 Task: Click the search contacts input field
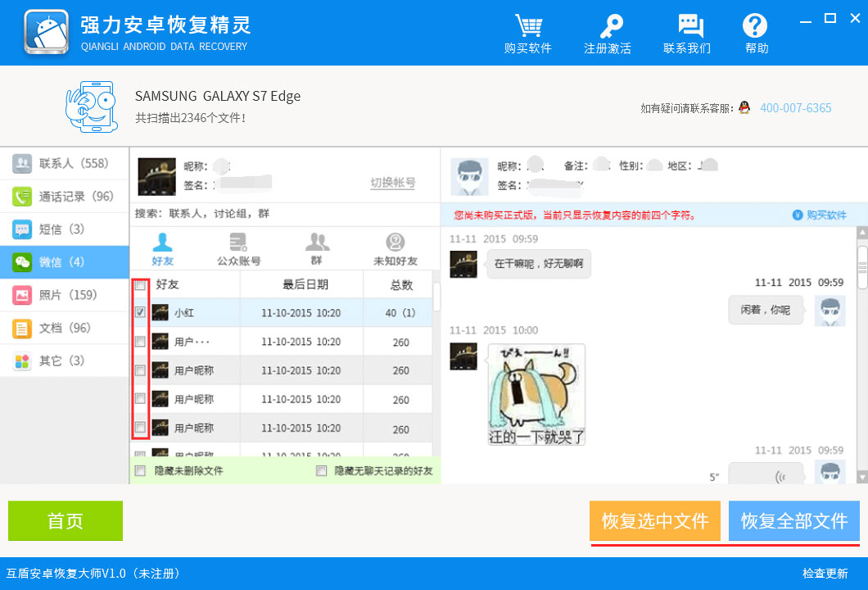[x=284, y=214]
